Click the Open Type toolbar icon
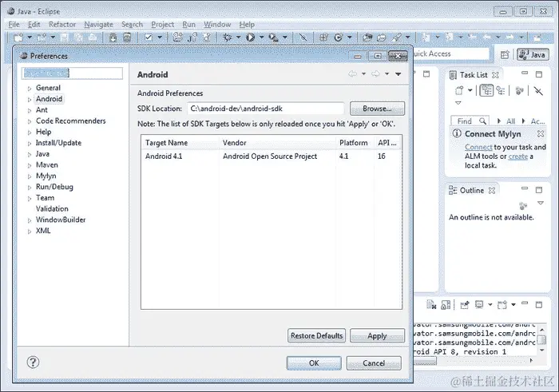 (367, 37)
